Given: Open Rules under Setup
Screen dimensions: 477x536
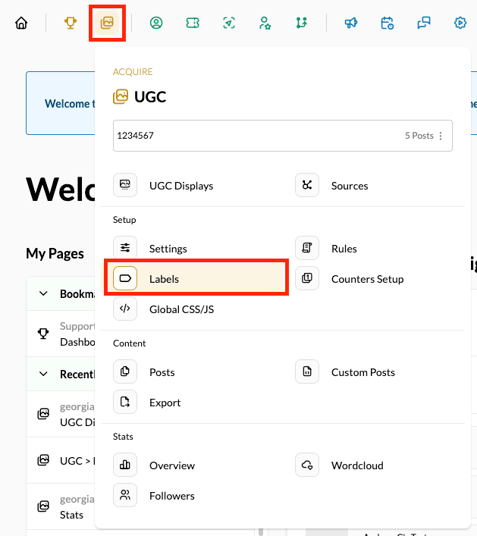Looking at the screenshot, I should tap(344, 249).
